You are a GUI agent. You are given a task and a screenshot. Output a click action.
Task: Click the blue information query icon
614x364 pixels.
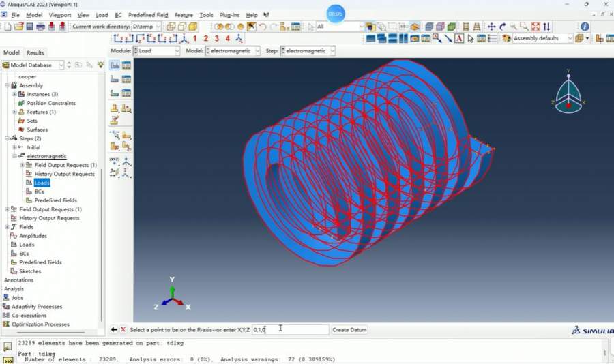coord(585,27)
